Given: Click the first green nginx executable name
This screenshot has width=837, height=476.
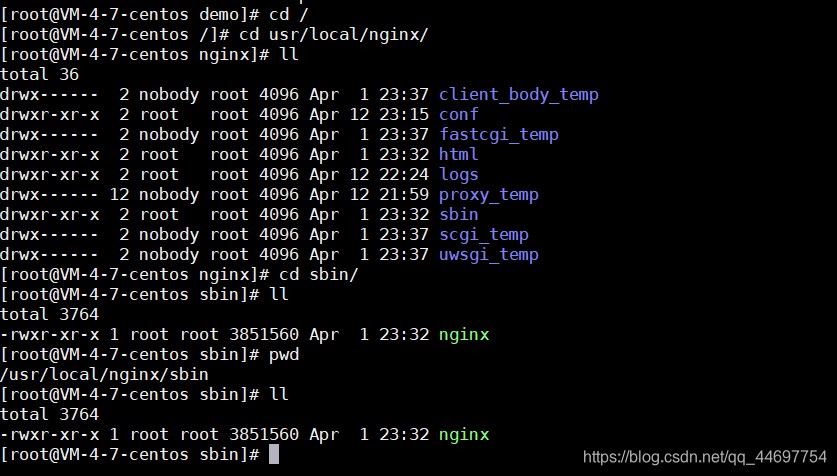Looking at the screenshot, I should [464, 335].
